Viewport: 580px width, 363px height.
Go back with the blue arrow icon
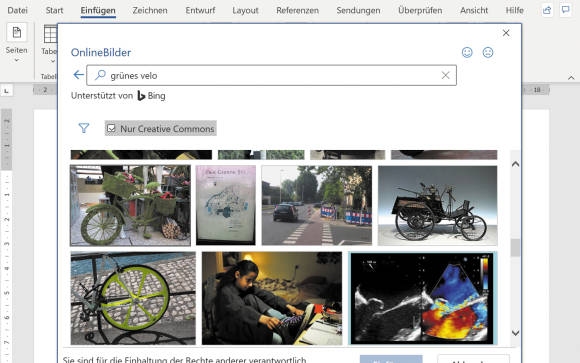click(x=78, y=75)
